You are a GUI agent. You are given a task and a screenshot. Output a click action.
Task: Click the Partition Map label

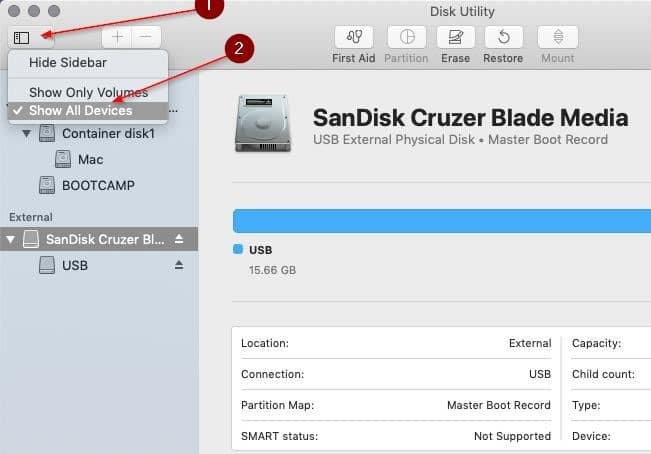coord(277,405)
